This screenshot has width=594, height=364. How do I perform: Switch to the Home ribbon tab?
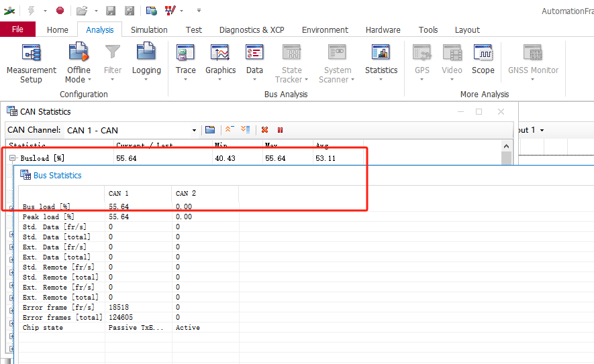[x=58, y=29]
